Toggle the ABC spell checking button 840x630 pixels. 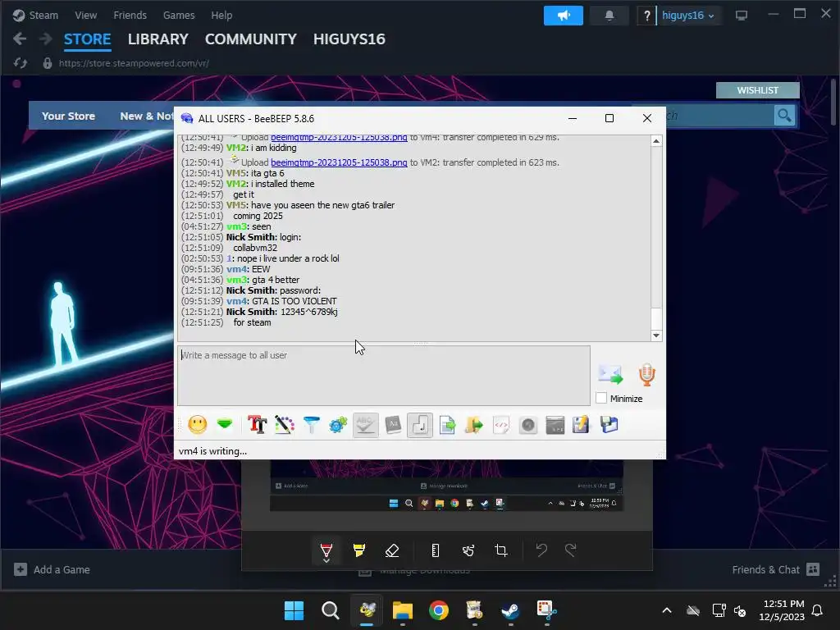pos(365,425)
